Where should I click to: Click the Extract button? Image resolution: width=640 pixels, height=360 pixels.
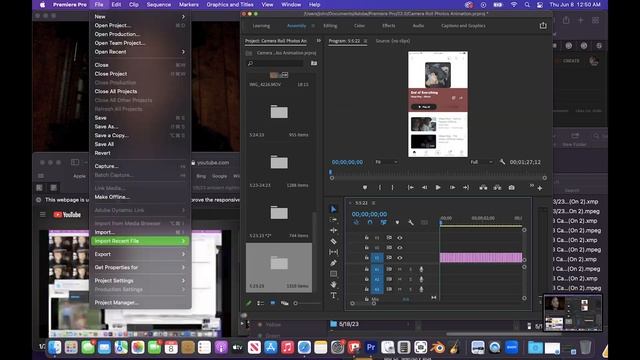tap(497, 187)
